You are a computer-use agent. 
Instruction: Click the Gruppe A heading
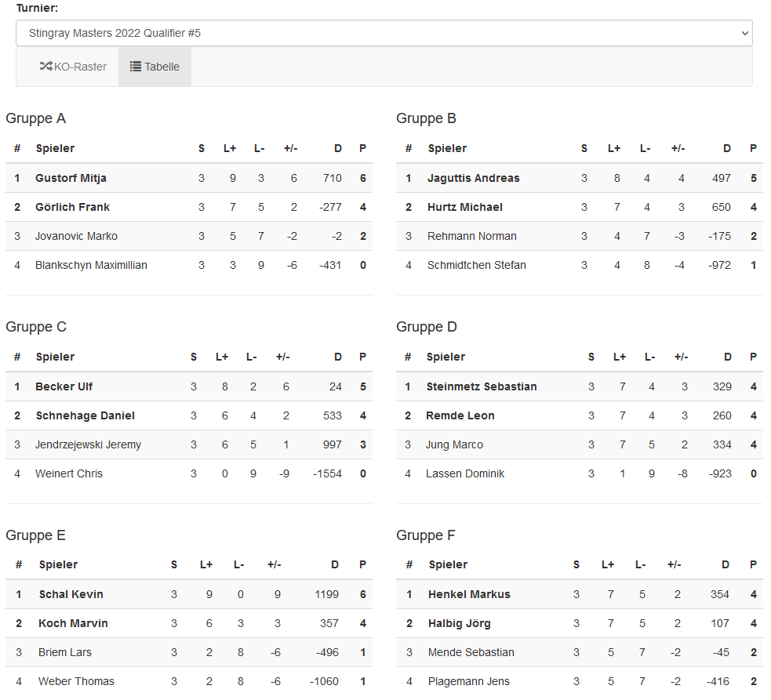36,118
